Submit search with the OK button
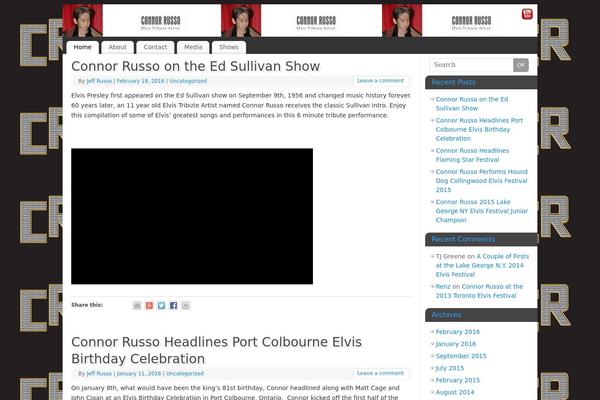This screenshot has width=600, height=400. [521, 65]
